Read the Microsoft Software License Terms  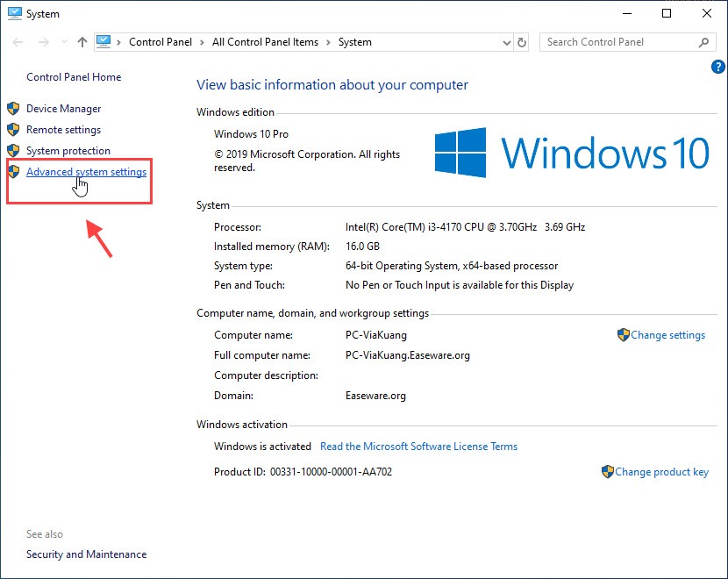pos(418,447)
